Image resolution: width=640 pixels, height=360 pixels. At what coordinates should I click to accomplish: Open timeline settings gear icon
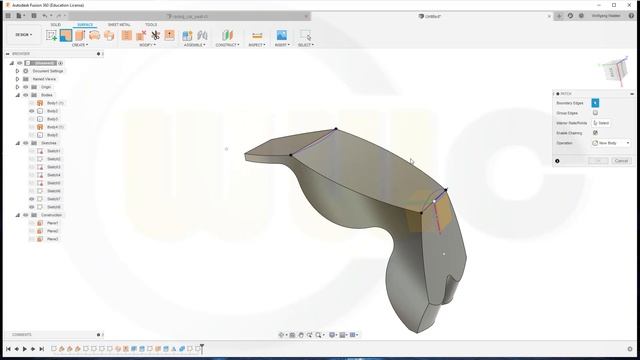tap(630, 349)
